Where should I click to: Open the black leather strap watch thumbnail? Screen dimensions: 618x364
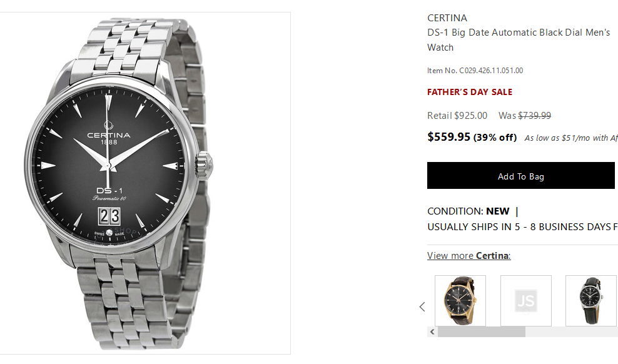(590, 301)
